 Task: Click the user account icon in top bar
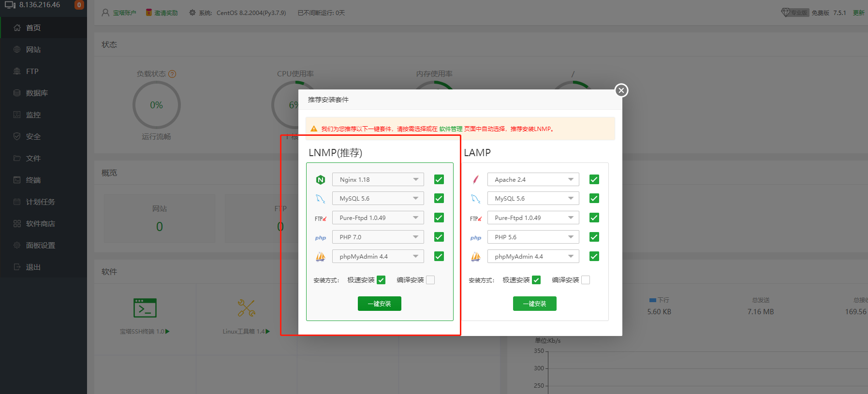(105, 13)
